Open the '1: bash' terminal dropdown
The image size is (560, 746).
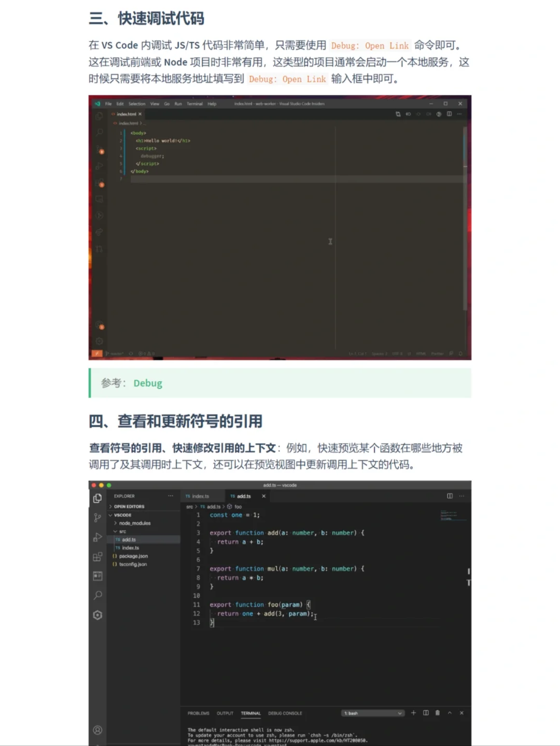click(372, 713)
